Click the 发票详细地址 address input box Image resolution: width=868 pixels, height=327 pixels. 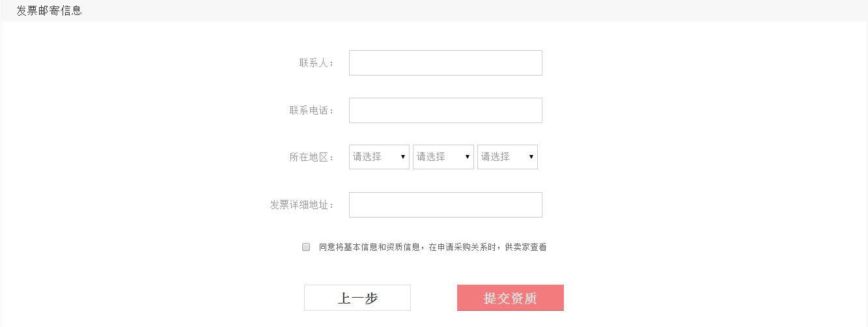[445, 205]
